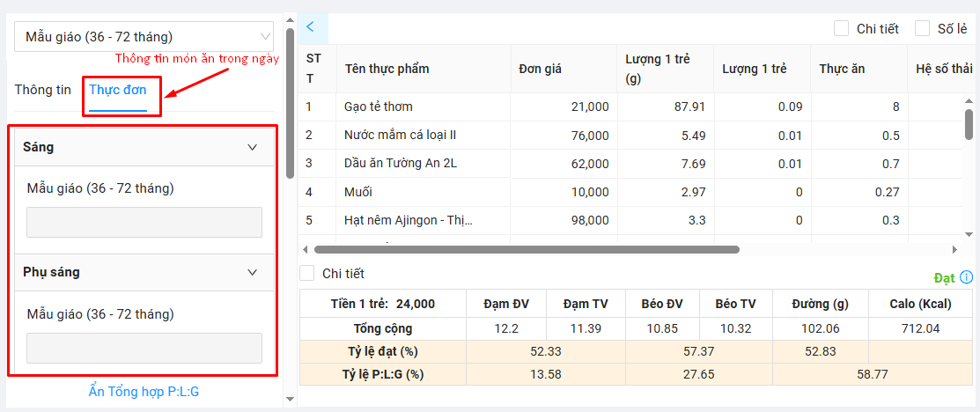Image resolution: width=980 pixels, height=412 pixels.
Task: Click the back arrow above the table
Action: [311, 26]
